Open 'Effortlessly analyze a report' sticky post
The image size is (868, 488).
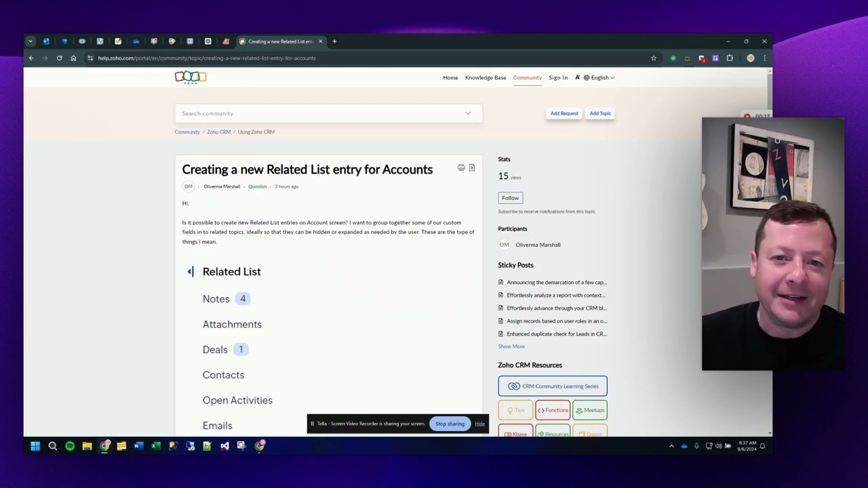coord(556,295)
